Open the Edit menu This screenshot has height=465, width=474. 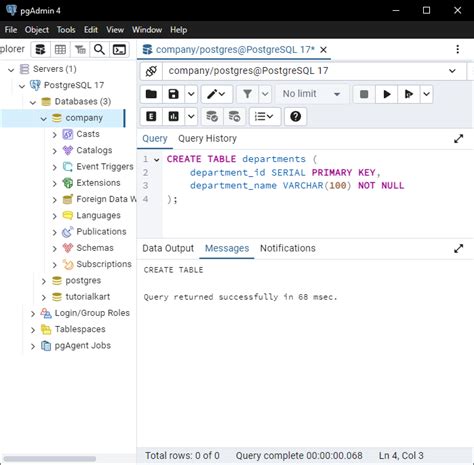(91, 30)
